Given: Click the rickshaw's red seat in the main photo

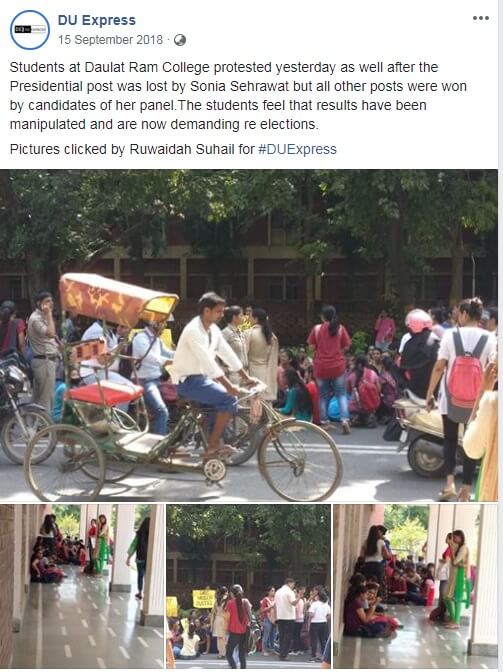Looking at the screenshot, I should pyautogui.click(x=105, y=393).
